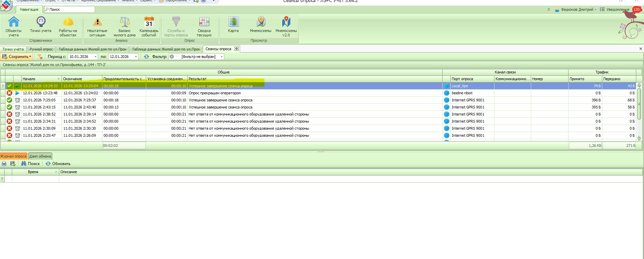This screenshot has width=644, height=259.
Task: Click the Обновить button in journal toolbar
Action: coord(58,164)
